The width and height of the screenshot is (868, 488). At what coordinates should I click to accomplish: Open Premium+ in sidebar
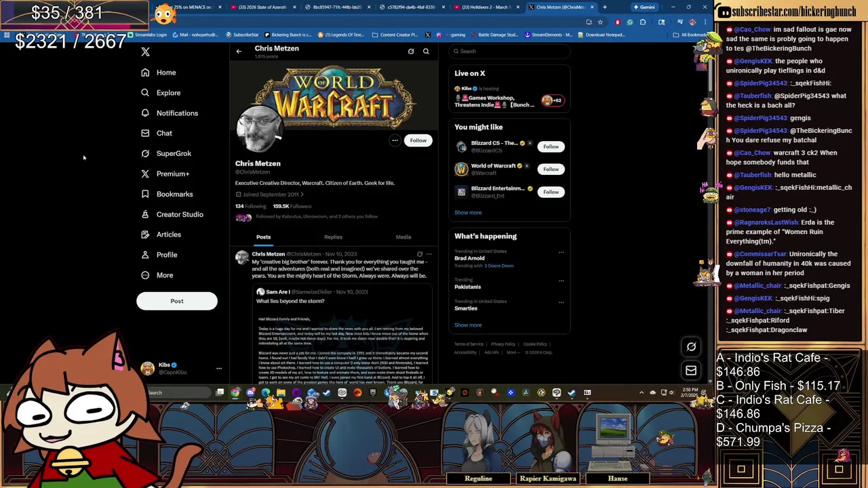pos(165,174)
